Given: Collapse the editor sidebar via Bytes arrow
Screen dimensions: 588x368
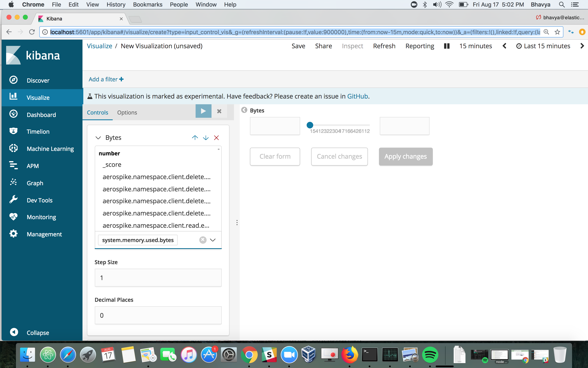Looking at the screenshot, I should 244,110.
